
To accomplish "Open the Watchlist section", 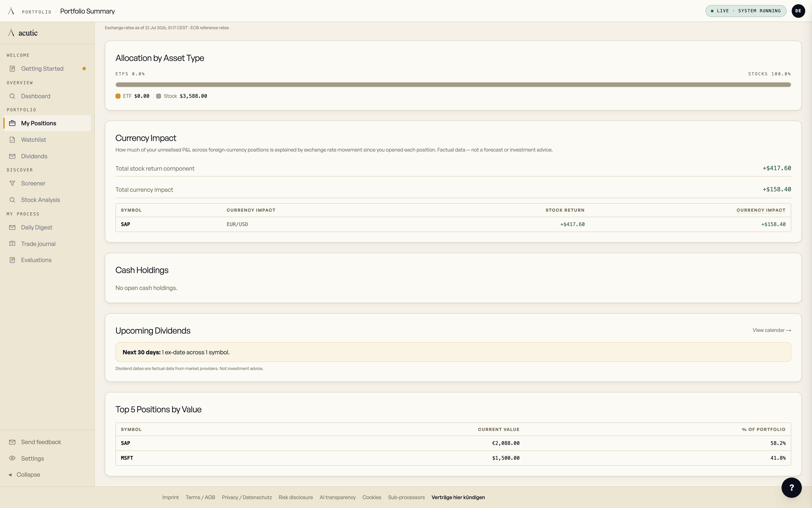I will (47, 140).
